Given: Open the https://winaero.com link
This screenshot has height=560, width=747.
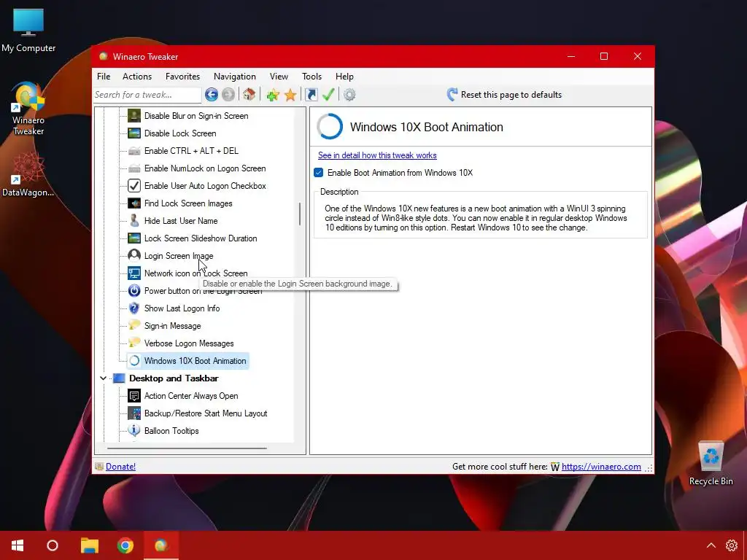Looking at the screenshot, I should tap(601, 467).
